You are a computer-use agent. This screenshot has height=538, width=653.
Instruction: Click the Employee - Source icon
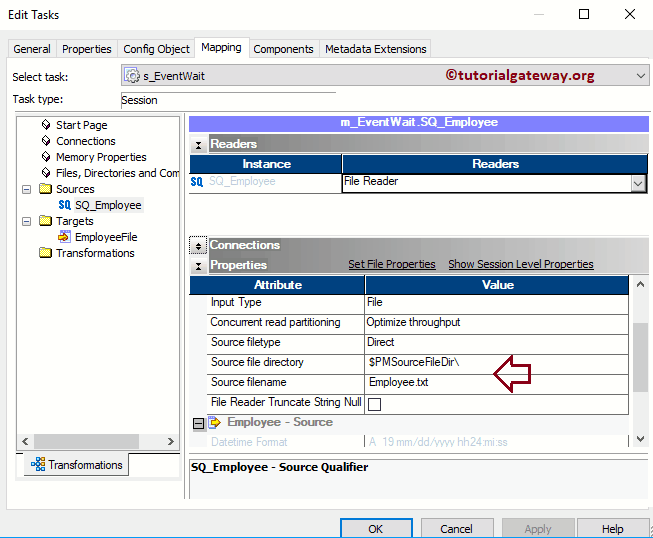pyautogui.click(x=214, y=422)
